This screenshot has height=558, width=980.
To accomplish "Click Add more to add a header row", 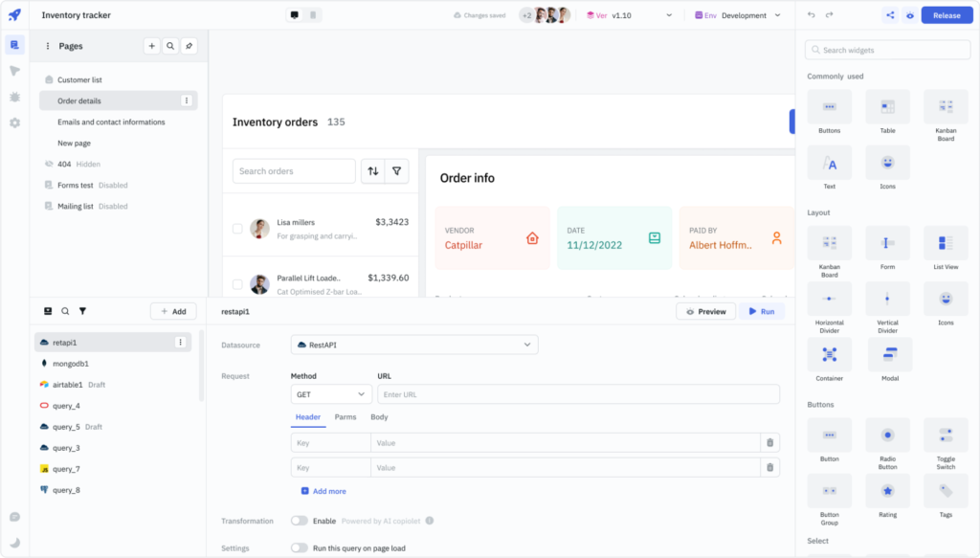I will (x=322, y=491).
